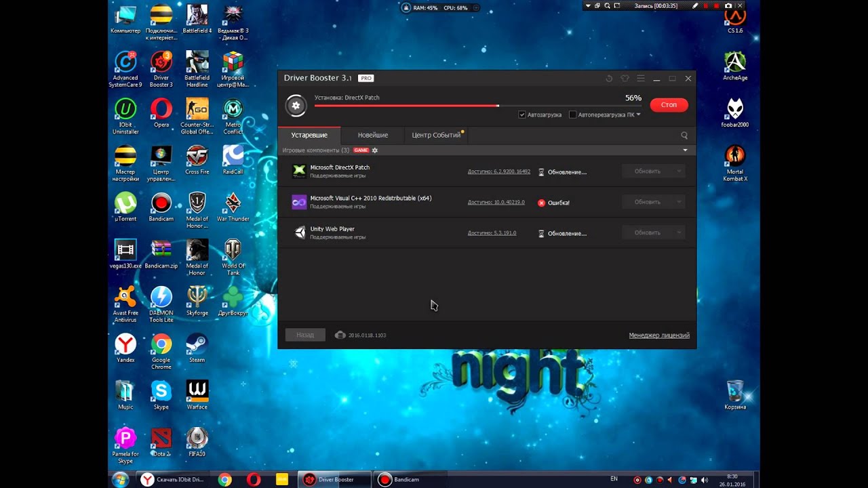Open the Центр Событий tab
The image size is (868, 488).
[436, 135]
